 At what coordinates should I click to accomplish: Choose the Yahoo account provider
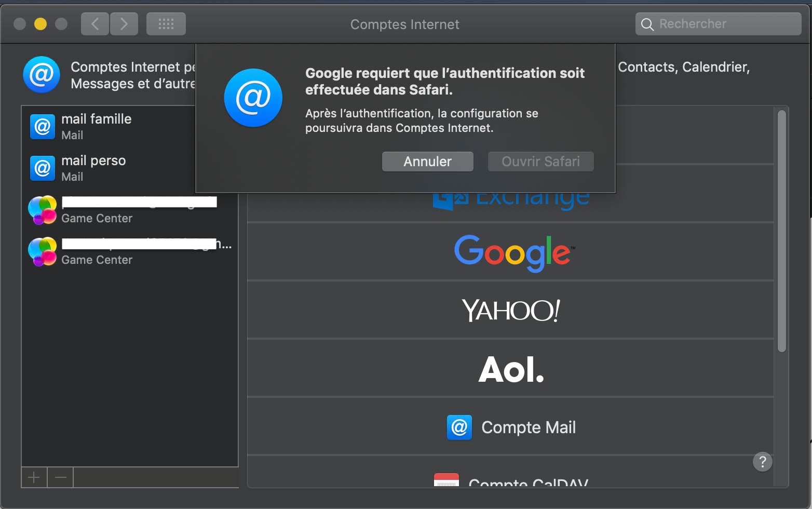pos(511,311)
